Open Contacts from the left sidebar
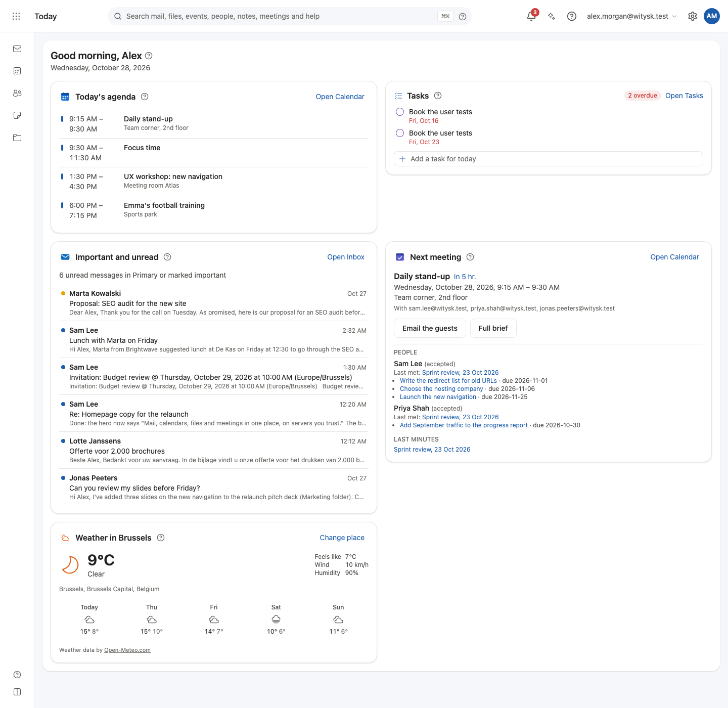This screenshot has height=708, width=728. pyautogui.click(x=17, y=93)
